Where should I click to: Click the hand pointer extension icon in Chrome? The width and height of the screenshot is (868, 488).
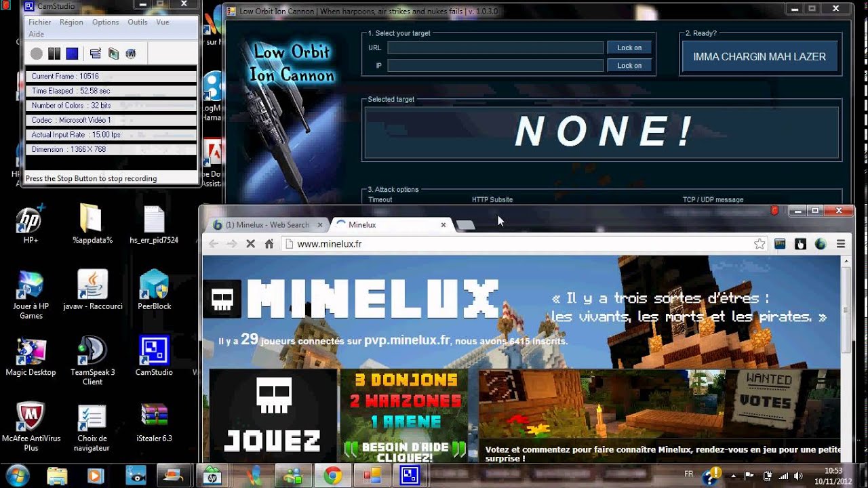click(x=800, y=244)
